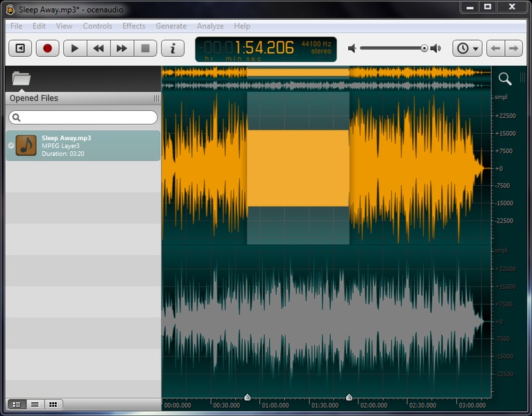Switch to detailed list view
The width and height of the screenshot is (532, 416).
point(16,404)
